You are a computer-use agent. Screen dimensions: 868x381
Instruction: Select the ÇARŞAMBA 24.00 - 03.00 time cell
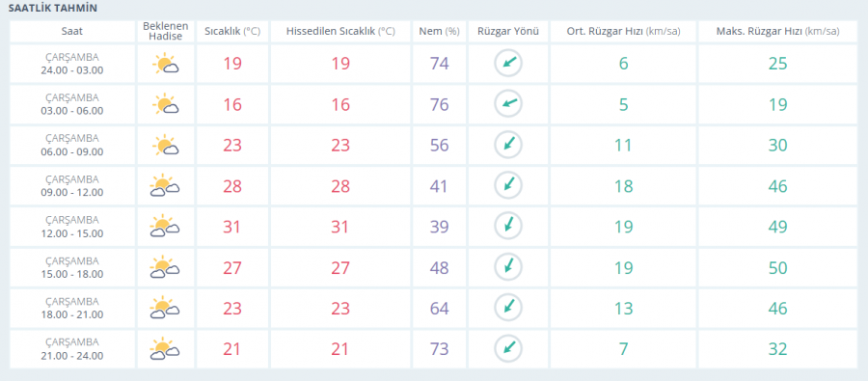pyautogui.click(x=72, y=64)
